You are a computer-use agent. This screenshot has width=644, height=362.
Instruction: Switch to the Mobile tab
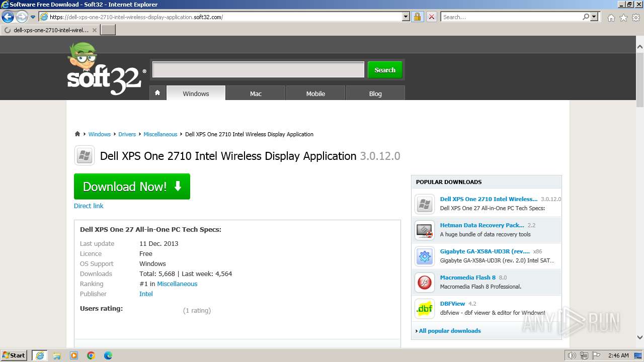point(315,94)
